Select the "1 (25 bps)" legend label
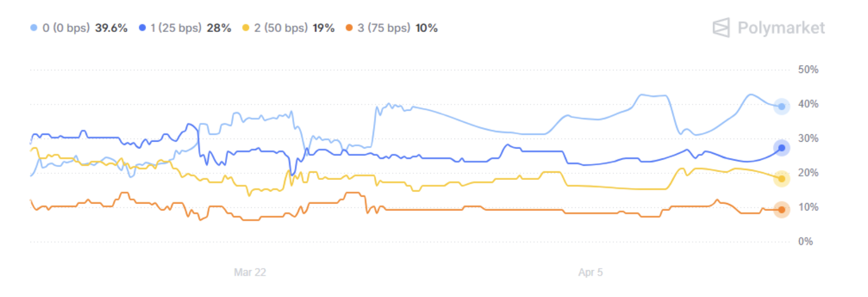The width and height of the screenshot is (868, 297). (x=176, y=28)
